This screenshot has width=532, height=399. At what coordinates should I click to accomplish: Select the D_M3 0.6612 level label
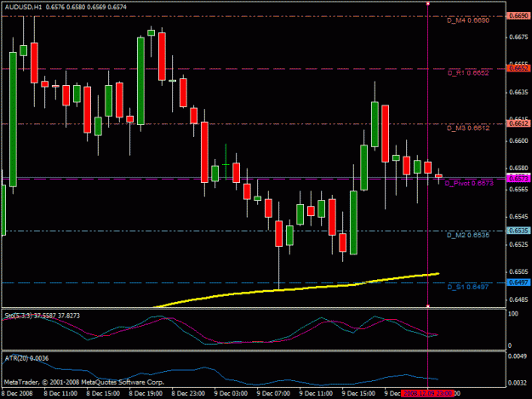pyautogui.click(x=468, y=128)
